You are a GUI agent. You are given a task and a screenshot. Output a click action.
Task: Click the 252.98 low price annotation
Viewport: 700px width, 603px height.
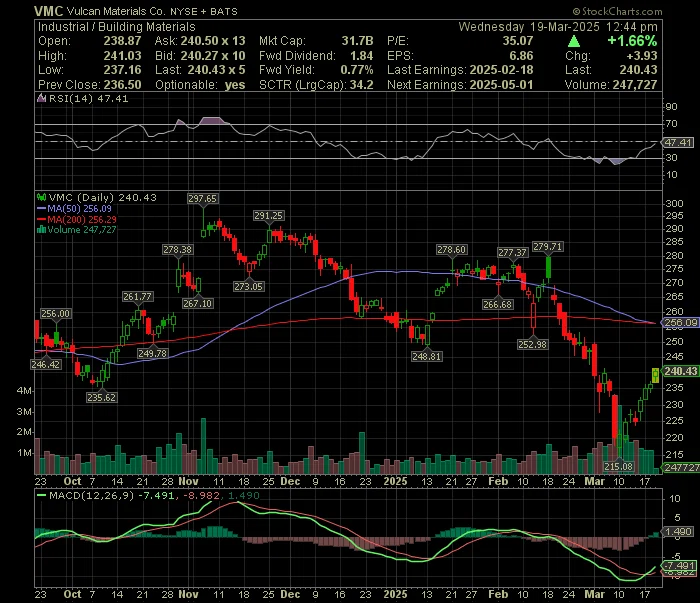[x=533, y=345]
